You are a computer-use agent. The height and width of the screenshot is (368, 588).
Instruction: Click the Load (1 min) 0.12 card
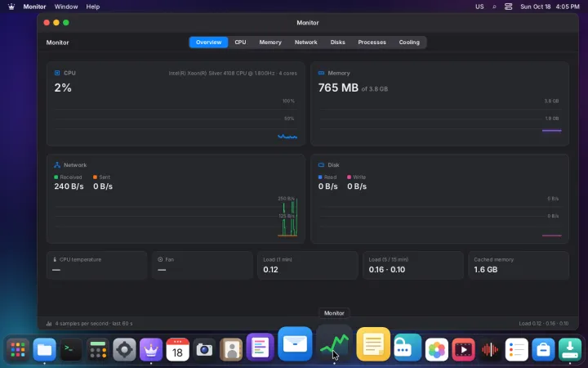tap(308, 266)
